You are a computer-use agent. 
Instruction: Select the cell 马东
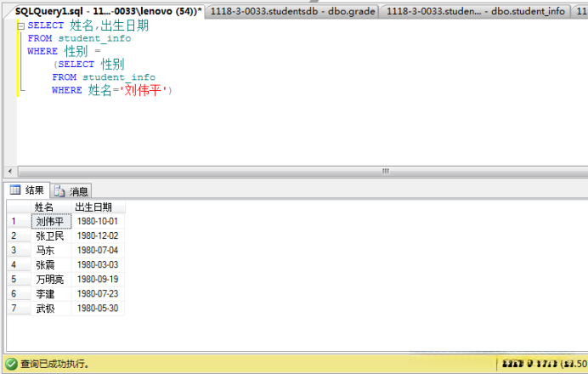[51, 250]
